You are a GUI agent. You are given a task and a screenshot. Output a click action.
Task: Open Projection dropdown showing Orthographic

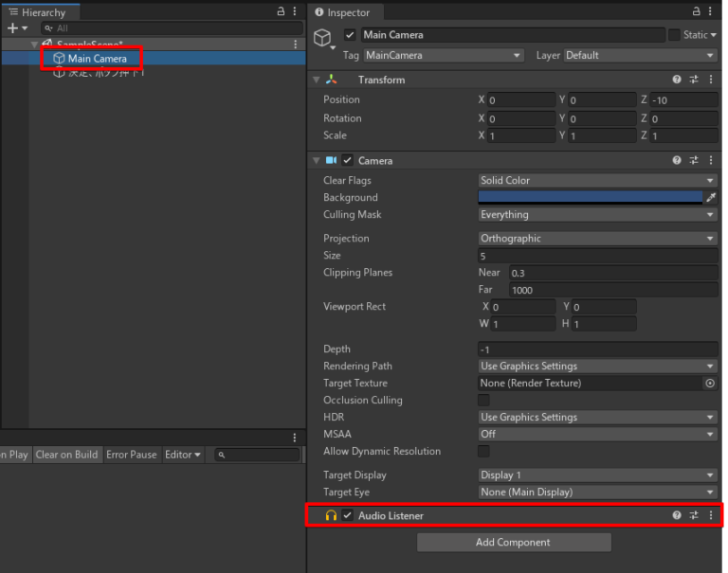pos(598,239)
